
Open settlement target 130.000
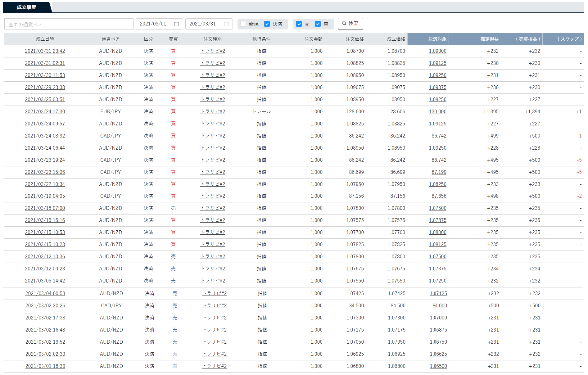(438, 111)
